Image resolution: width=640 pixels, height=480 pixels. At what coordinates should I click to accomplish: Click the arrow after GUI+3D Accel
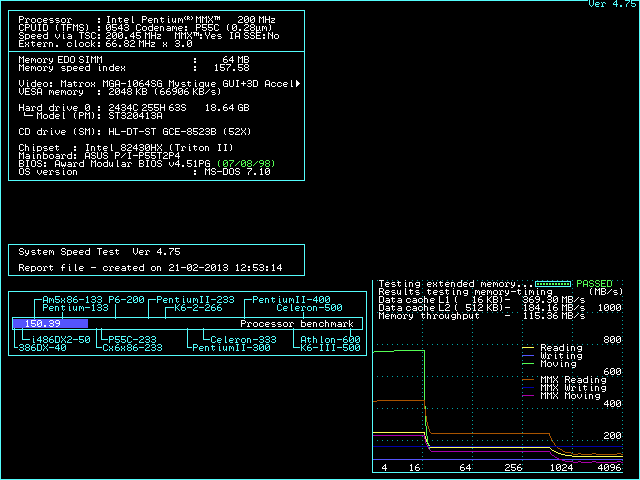pyautogui.click(x=298, y=84)
